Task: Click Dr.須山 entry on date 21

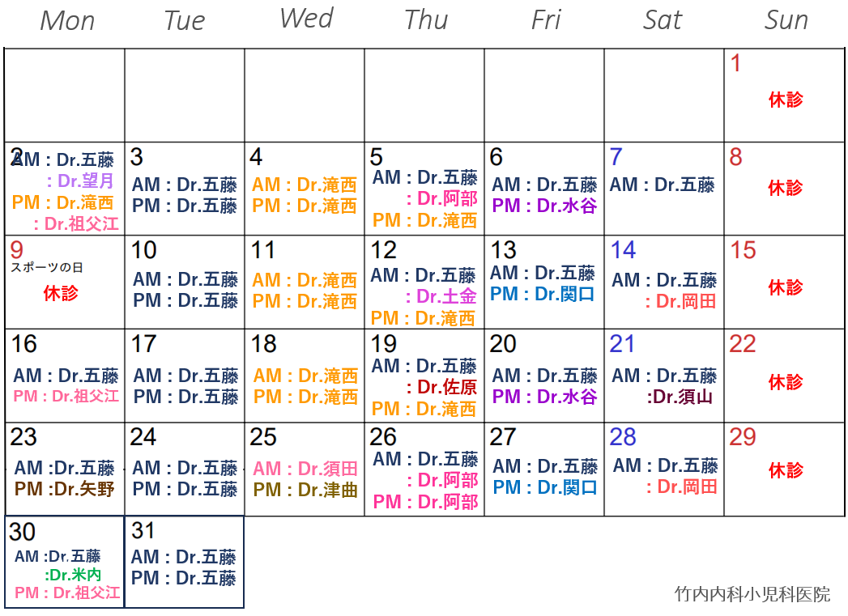Action: [x=680, y=397]
